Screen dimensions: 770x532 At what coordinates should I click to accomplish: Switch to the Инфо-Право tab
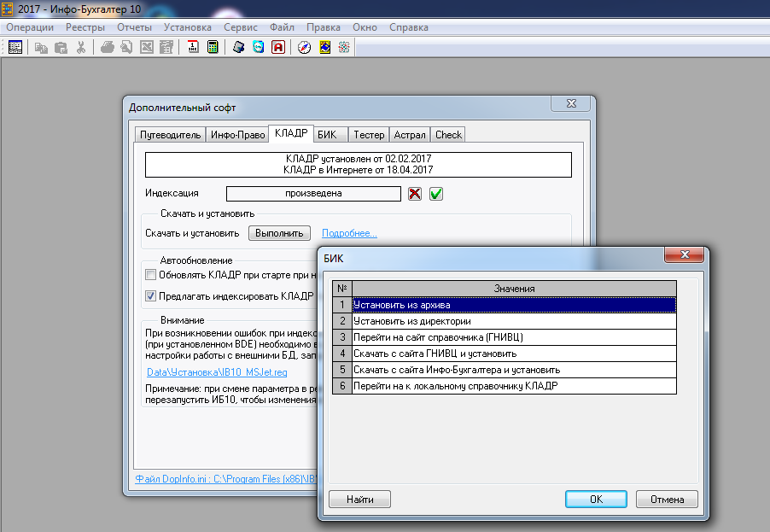[x=237, y=135]
